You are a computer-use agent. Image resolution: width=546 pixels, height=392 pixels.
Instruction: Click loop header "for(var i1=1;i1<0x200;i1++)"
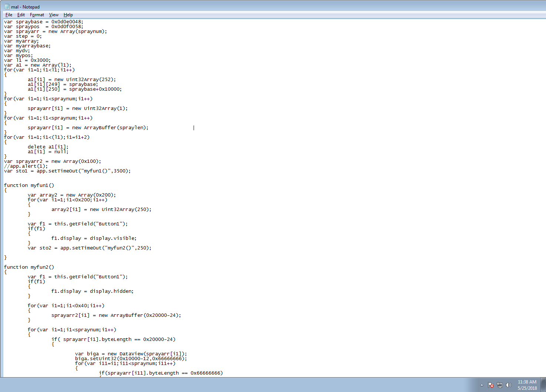point(67,200)
